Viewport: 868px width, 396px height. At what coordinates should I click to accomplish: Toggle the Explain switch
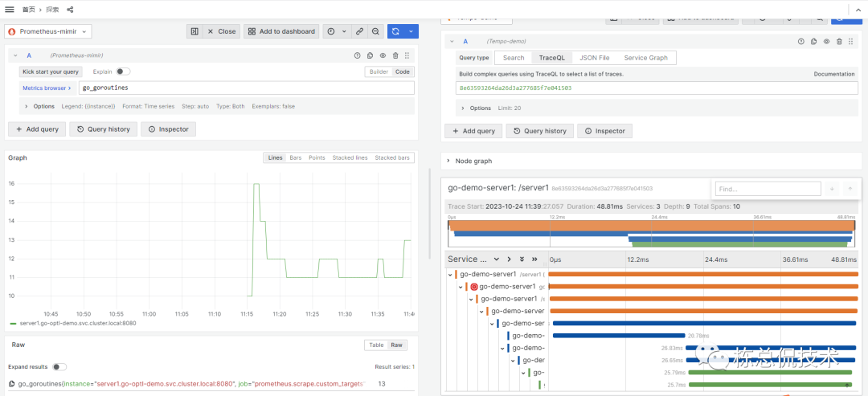click(123, 71)
